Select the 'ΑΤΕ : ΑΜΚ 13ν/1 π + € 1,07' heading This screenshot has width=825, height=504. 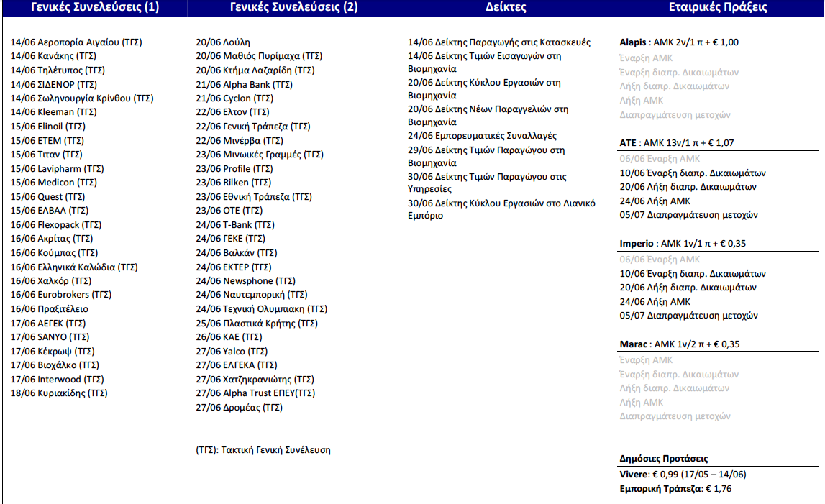[677, 142]
